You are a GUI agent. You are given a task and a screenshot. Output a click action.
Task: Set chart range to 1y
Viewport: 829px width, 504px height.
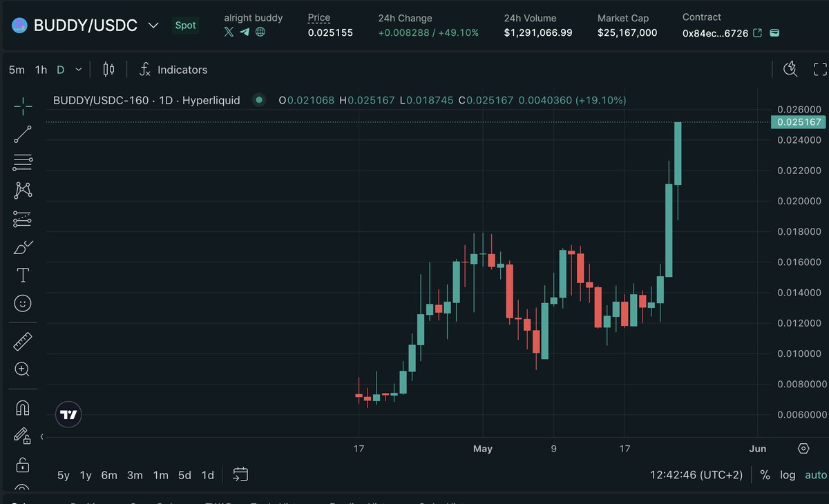click(86, 475)
